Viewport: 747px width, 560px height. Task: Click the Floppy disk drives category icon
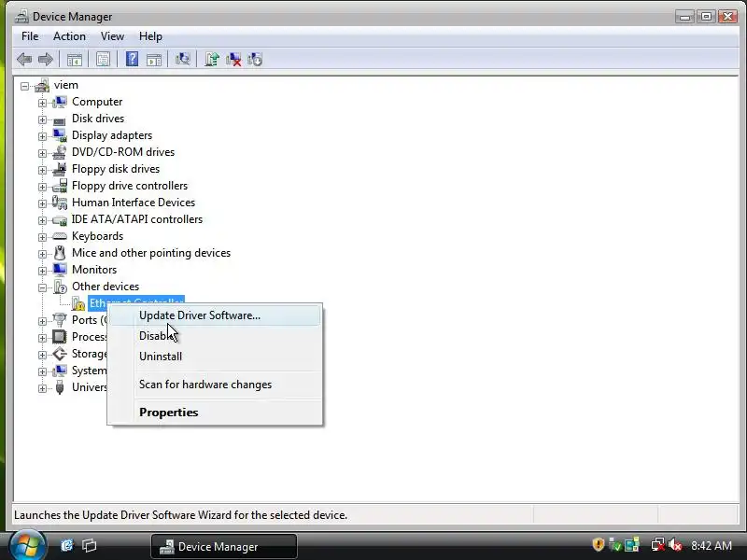[60, 169]
